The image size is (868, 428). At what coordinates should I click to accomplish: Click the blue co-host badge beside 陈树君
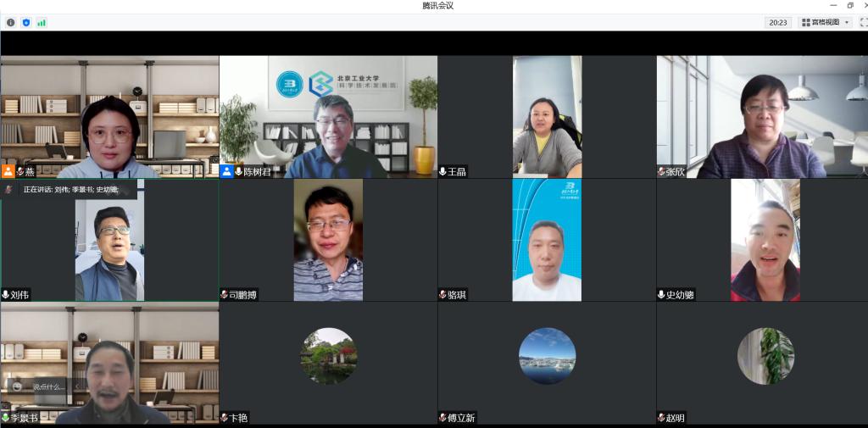pyautogui.click(x=226, y=171)
